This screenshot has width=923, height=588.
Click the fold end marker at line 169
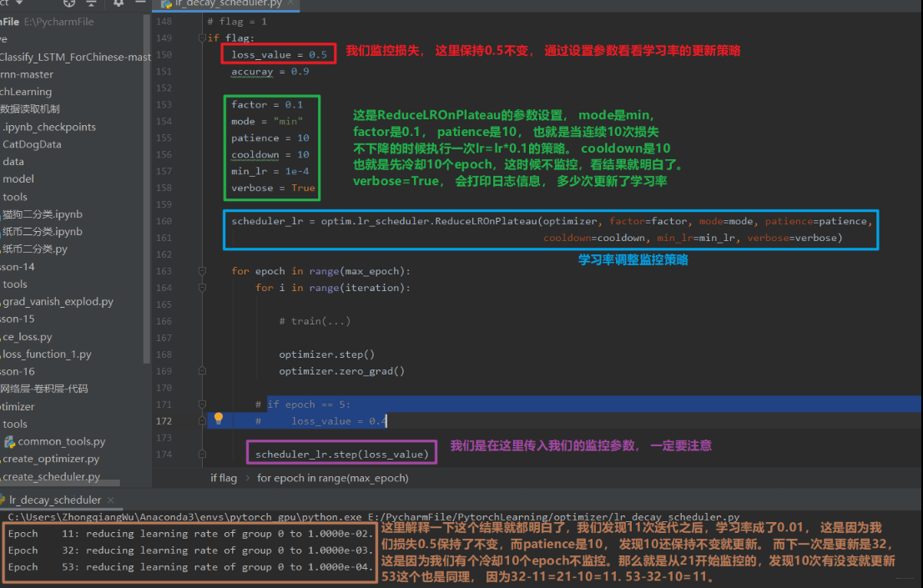[202, 371]
